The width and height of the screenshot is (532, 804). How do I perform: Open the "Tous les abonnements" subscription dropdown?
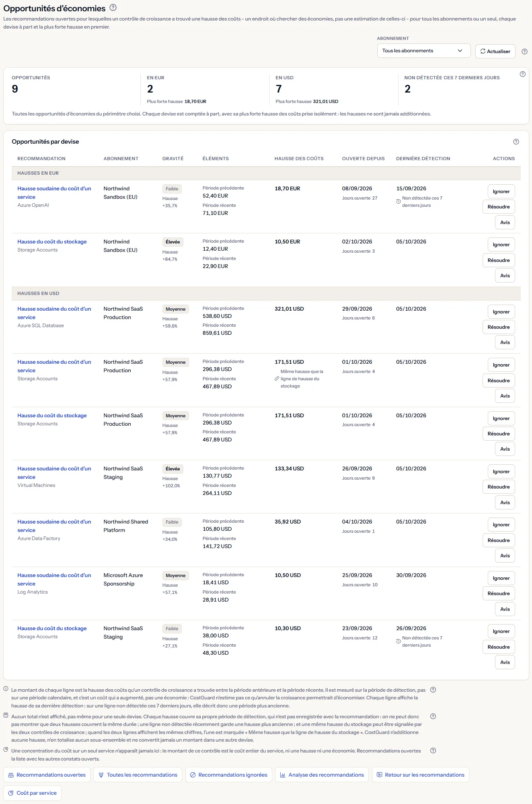coord(424,51)
